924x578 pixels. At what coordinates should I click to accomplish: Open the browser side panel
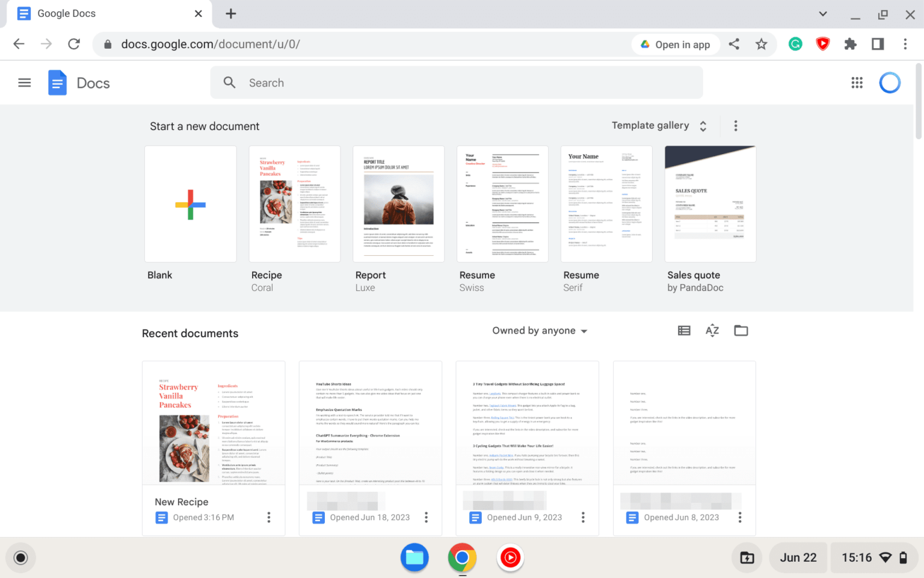pos(877,44)
